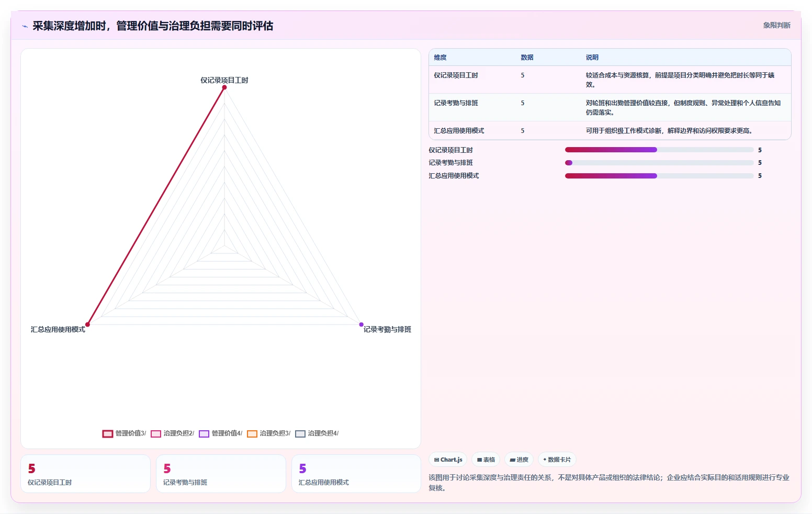The width and height of the screenshot is (812, 514).
Task: Toggle the 管理价值4/ legend series
Action: tap(220, 433)
